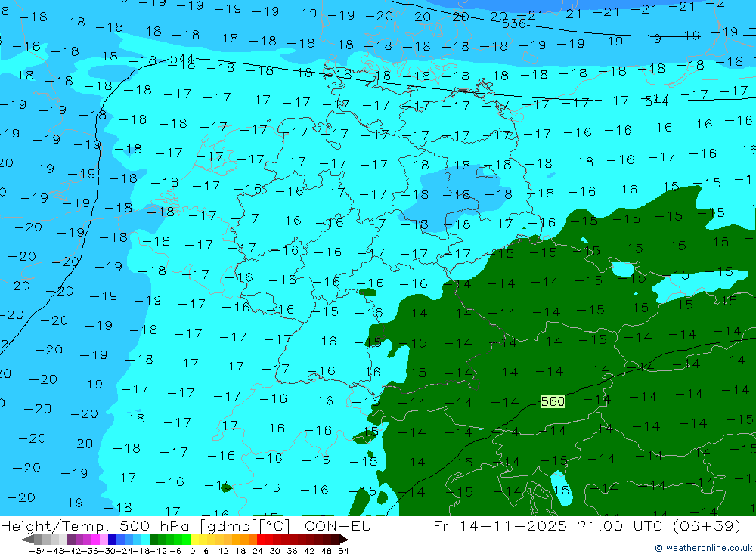Select the '500 hPa' level text
This screenshot has width=756, height=554.
153,525
